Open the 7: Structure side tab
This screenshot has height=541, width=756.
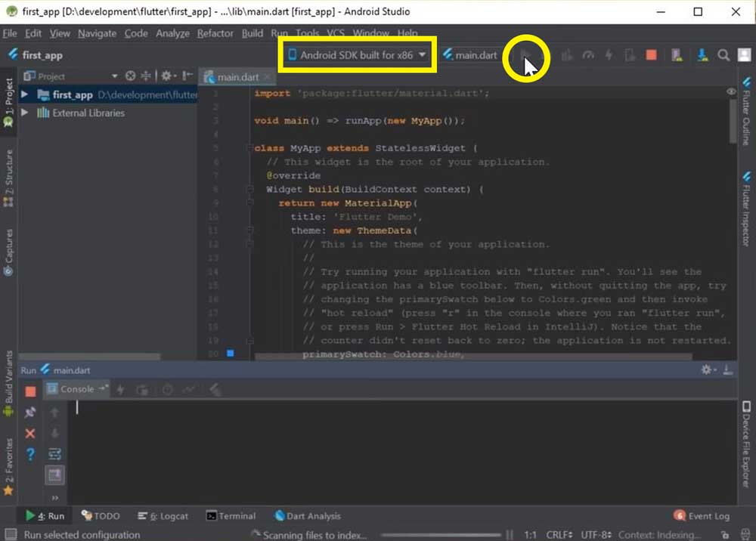(8, 178)
